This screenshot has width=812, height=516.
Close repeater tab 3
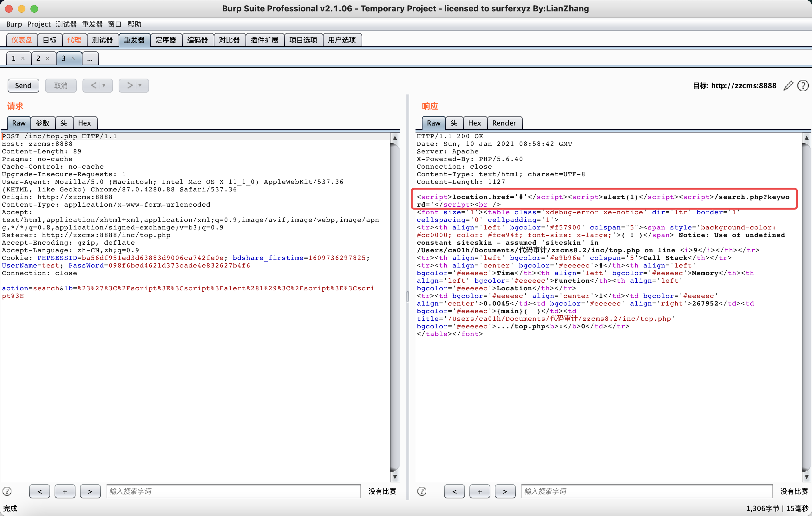[x=73, y=58]
